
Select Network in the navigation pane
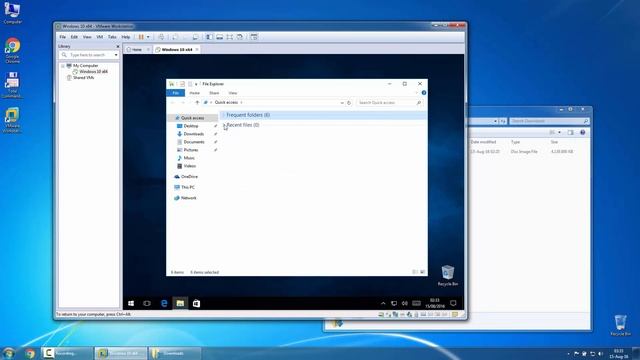click(x=189, y=198)
